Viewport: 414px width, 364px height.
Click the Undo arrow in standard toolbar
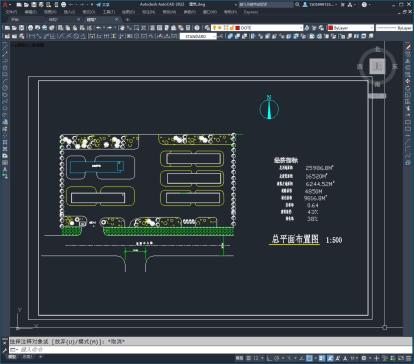coord(99,28)
